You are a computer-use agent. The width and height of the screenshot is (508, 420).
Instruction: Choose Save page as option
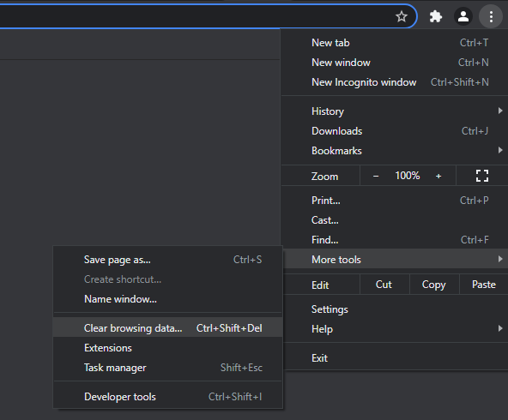[x=168, y=259]
